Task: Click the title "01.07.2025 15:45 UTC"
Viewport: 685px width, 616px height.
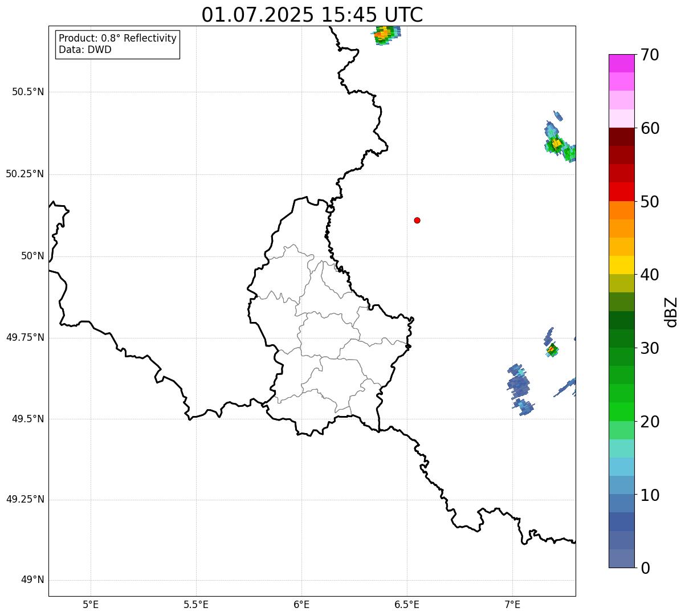Action: pyautogui.click(x=312, y=14)
